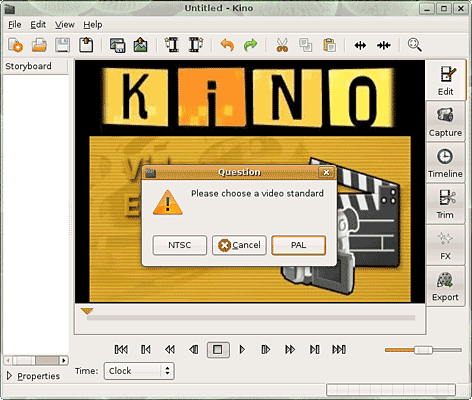
Task: Undo the last action
Action: (227, 45)
